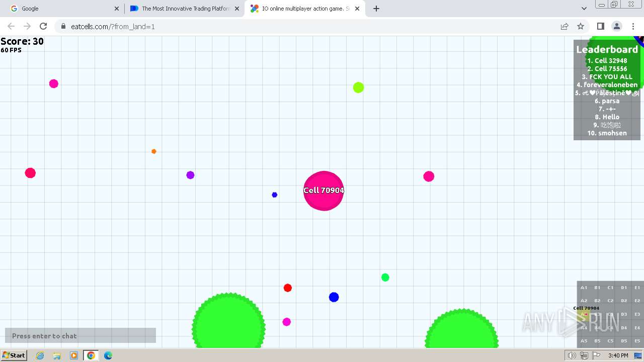This screenshot has height=362, width=644.
Task: Select leaderboard entry parsa
Action: tap(607, 101)
